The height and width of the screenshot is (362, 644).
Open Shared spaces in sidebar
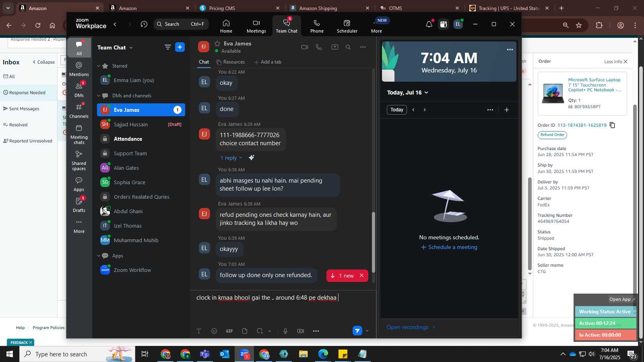[79, 160]
